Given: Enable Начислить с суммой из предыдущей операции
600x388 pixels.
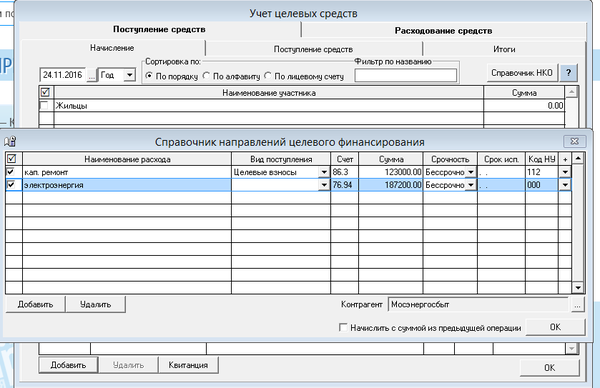Looking at the screenshot, I should tap(343, 328).
